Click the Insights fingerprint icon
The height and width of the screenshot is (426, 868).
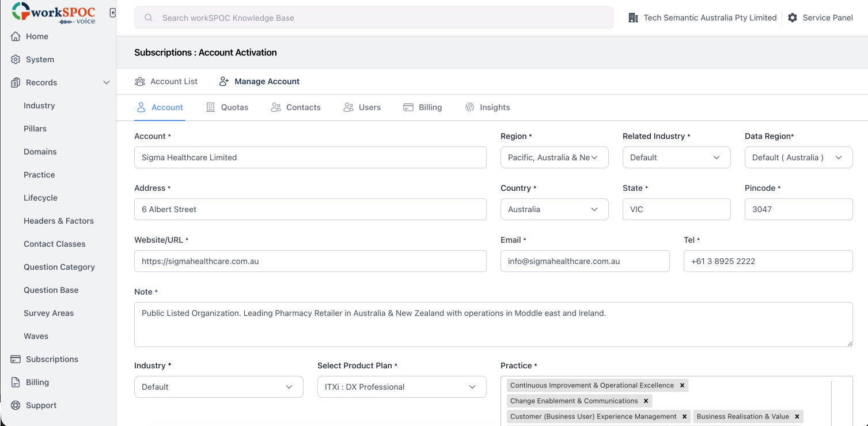coord(469,107)
